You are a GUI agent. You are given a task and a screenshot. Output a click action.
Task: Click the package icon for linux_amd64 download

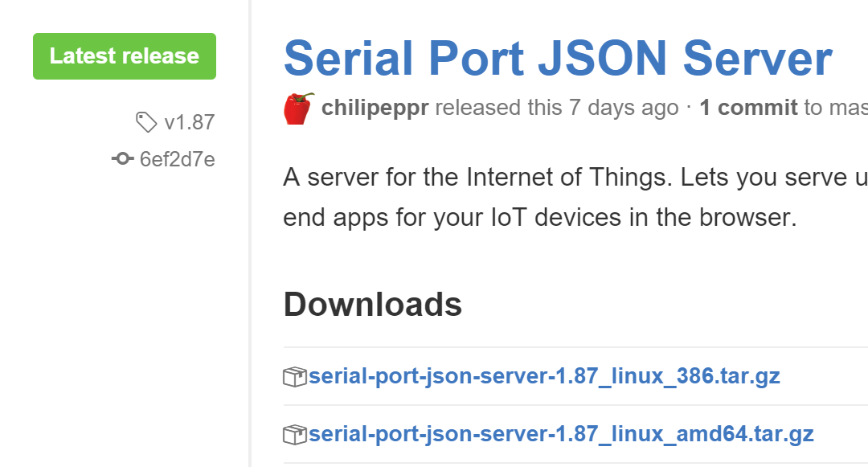pyautogui.click(x=295, y=435)
